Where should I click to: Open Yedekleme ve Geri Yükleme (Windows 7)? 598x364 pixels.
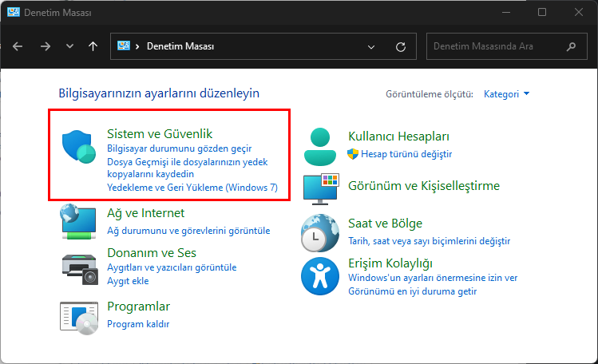click(192, 188)
